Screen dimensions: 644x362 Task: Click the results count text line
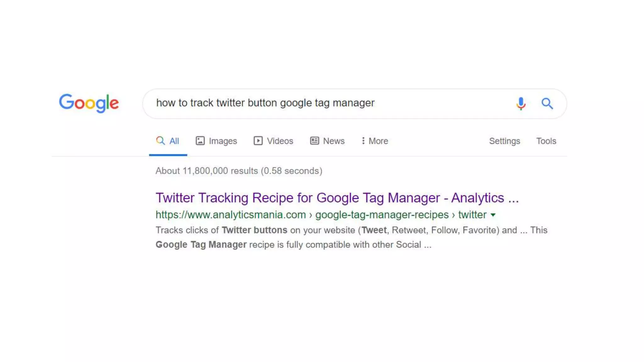(x=239, y=171)
